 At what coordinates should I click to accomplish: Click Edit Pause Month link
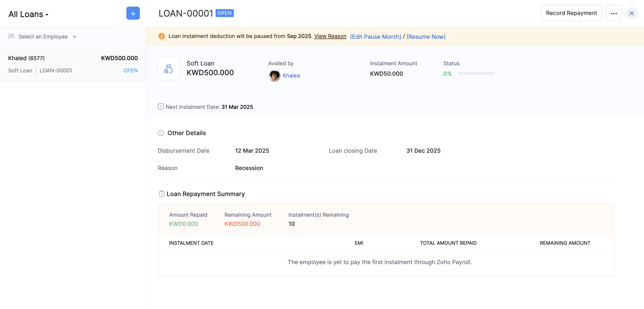(x=375, y=37)
